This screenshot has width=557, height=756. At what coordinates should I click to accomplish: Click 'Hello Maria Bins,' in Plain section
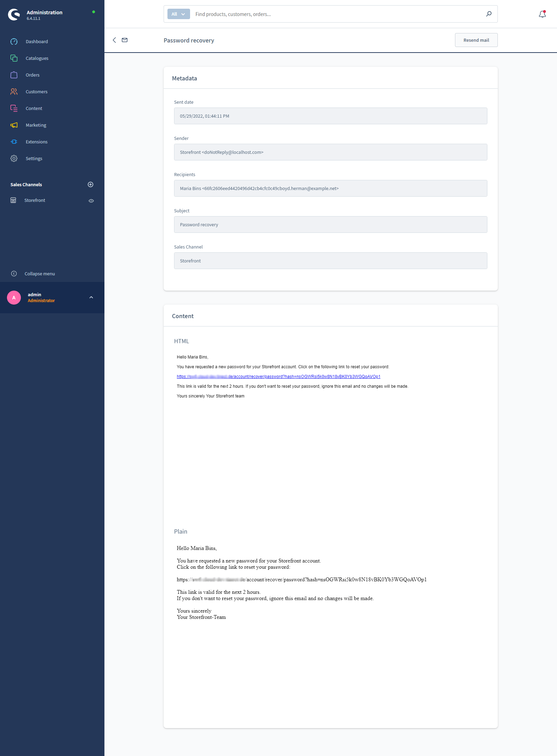click(197, 548)
